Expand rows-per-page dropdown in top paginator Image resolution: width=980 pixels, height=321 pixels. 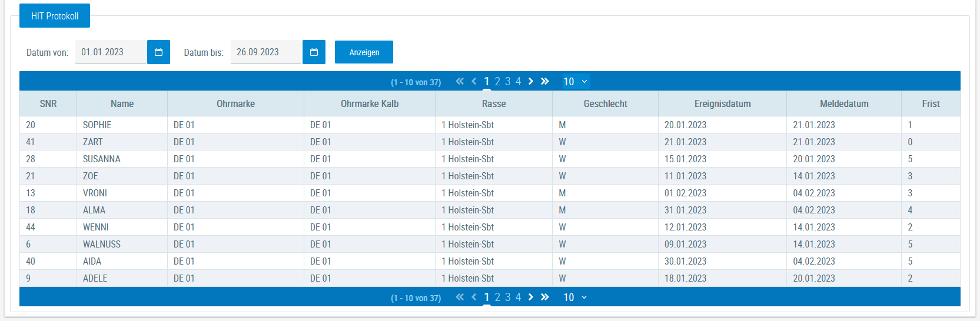pyautogui.click(x=575, y=82)
